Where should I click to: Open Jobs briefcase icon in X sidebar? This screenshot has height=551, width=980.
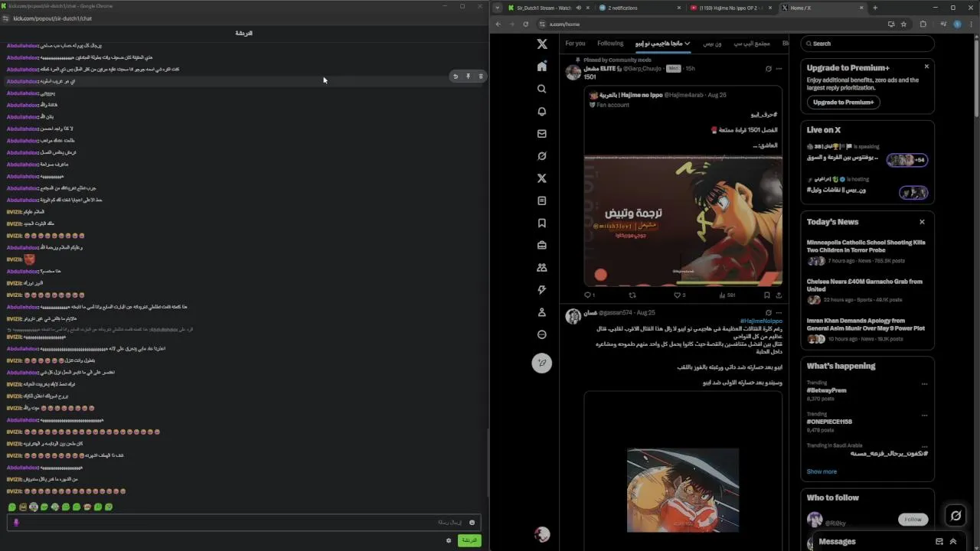(x=541, y=245)
